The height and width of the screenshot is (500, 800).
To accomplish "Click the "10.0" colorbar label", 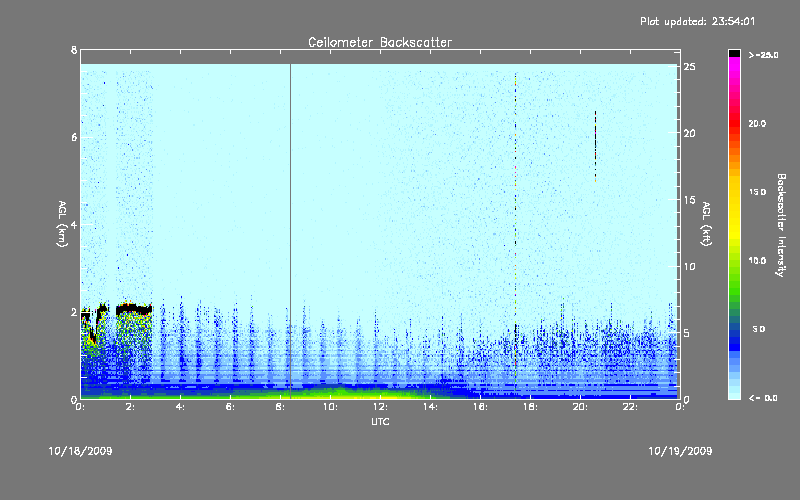I will coord(757,260).
